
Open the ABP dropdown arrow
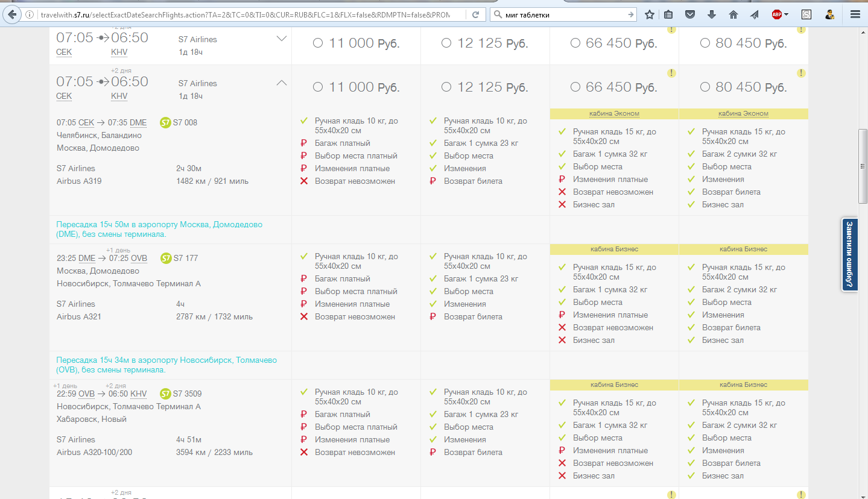tap(787, 14)
